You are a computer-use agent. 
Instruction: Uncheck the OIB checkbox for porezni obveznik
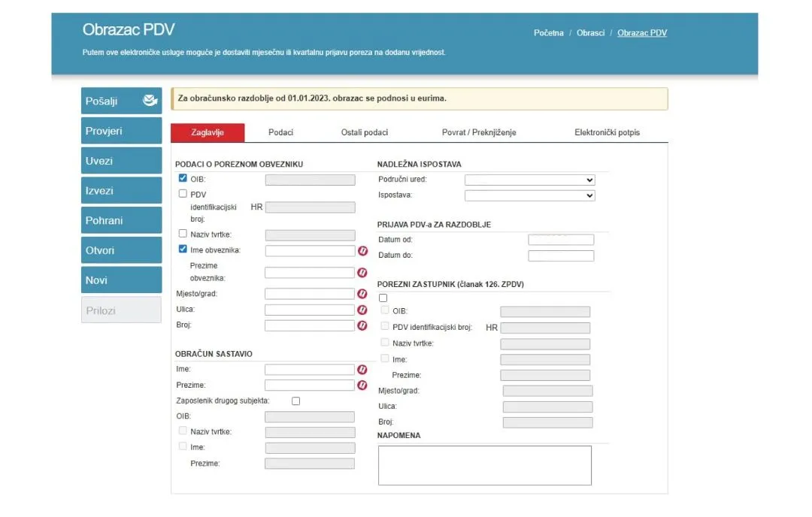[x=183, y=179]
